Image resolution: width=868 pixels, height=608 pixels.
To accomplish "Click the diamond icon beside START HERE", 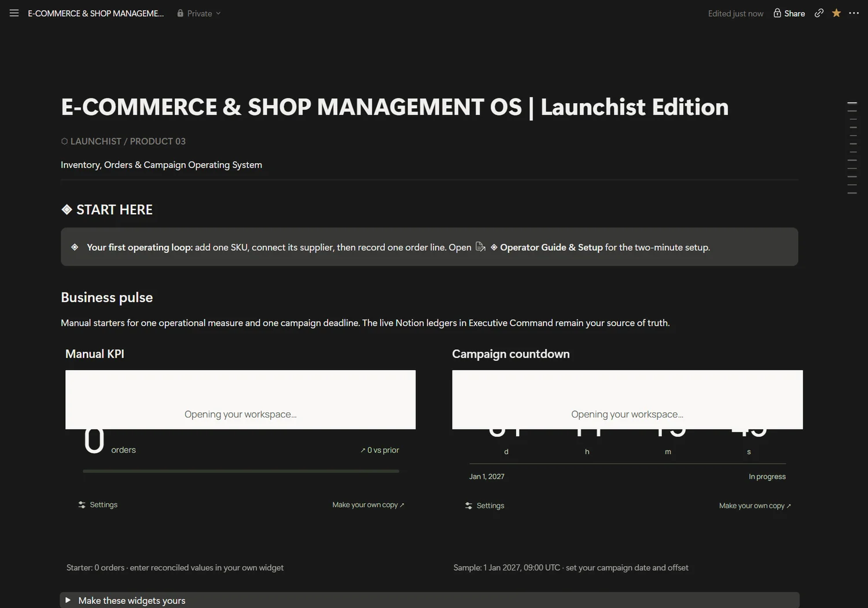I will click(x=67, y=210).
